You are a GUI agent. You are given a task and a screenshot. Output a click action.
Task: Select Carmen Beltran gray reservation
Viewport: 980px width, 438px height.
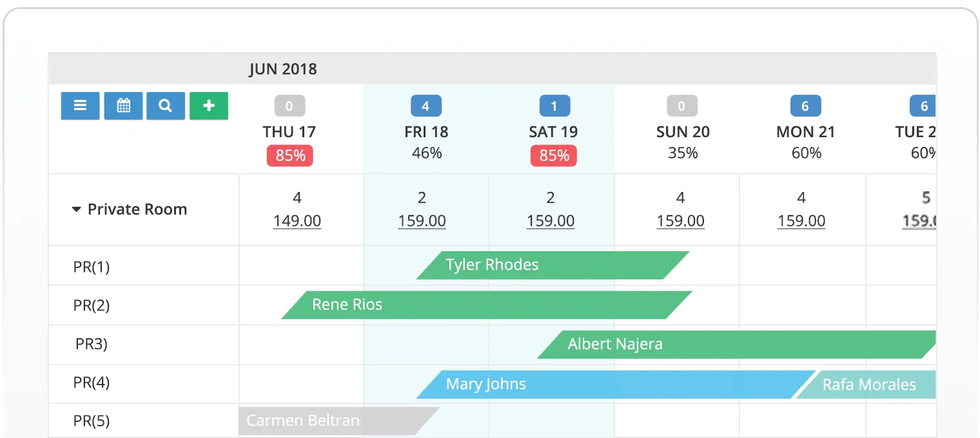coord(339,421)
